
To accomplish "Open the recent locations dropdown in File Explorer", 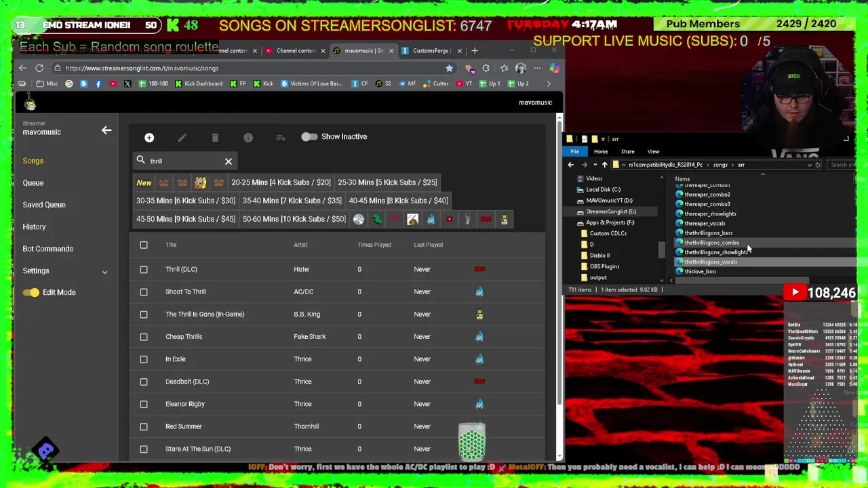I will [595, 165].
